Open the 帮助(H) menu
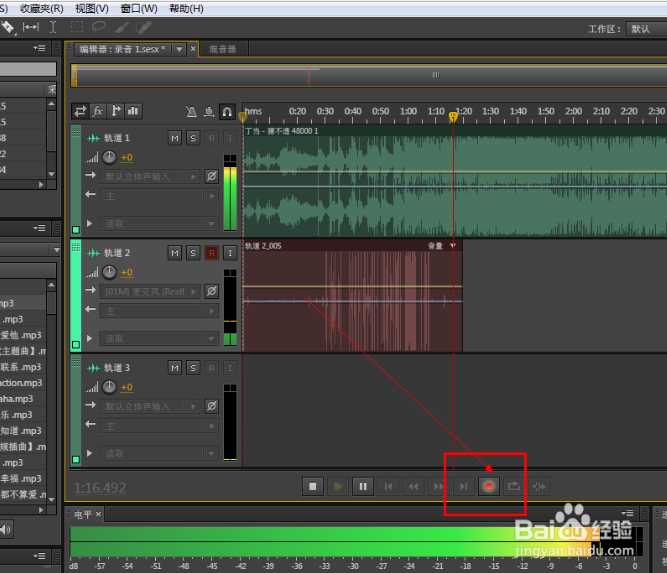 click(x=186, y=8)
